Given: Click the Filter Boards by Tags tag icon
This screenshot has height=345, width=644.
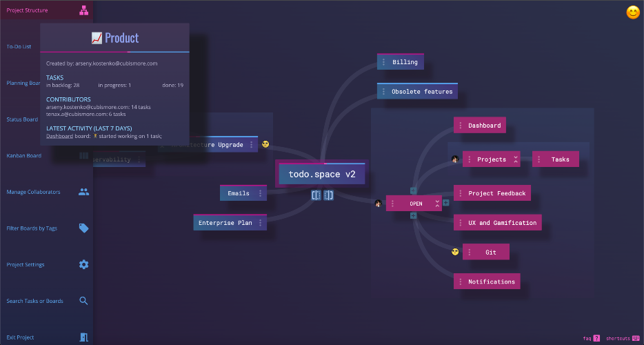Looking at the screenshot, I should (84, 228).
